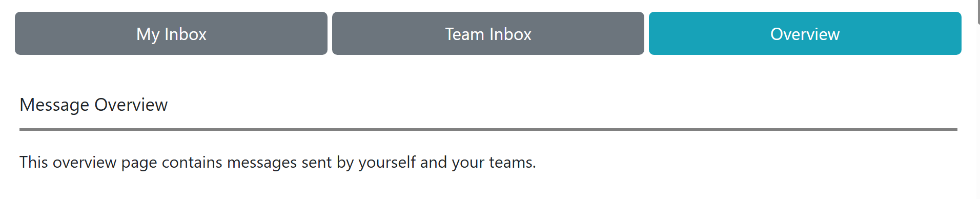Click the Message Overview heading

pos(94,105)
